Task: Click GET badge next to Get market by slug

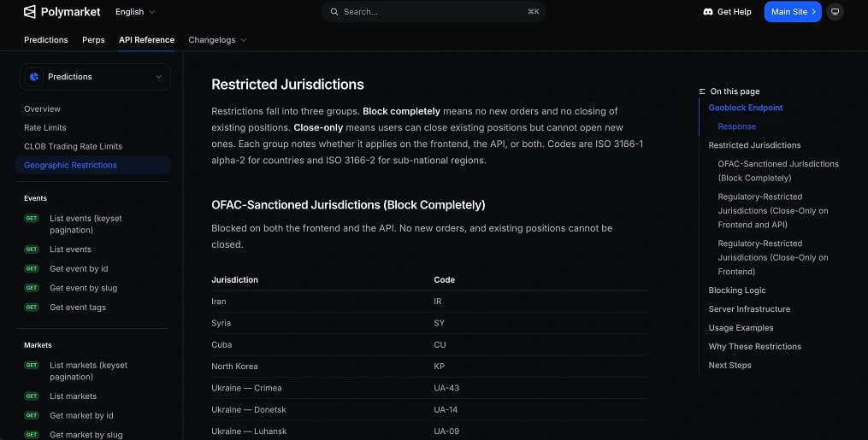Action: [x=32, y=435]
